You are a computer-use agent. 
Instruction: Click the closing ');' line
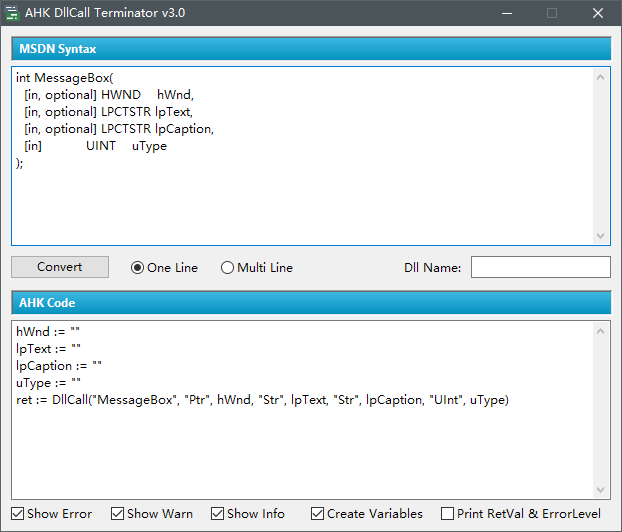point(19,163)
